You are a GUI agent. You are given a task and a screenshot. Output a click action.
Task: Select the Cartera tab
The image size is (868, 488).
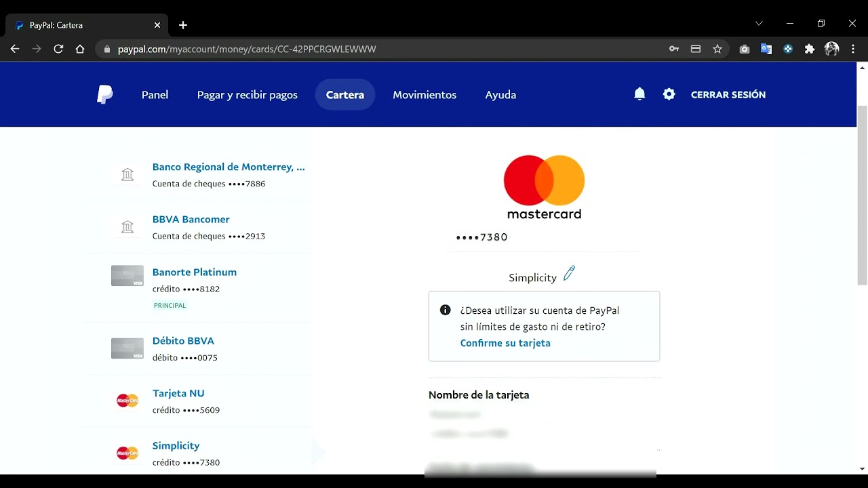(345, 95)
